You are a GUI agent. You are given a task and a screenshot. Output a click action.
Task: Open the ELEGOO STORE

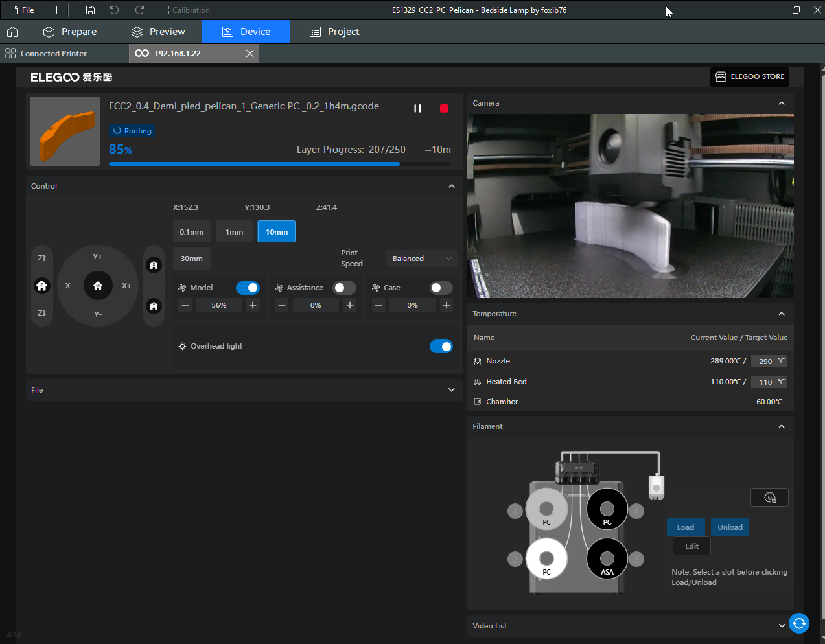coord(749,76)
